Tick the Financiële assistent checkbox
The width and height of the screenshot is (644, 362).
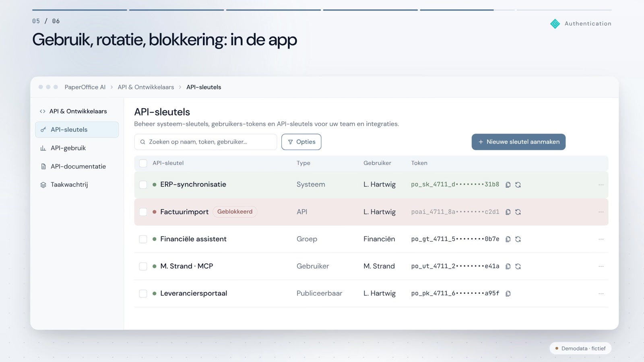pyautogui.click(x=143, y=239)
